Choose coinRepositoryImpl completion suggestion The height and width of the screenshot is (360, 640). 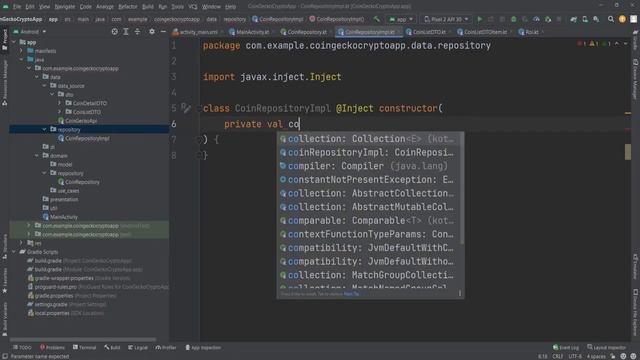[x=370, y=152]
